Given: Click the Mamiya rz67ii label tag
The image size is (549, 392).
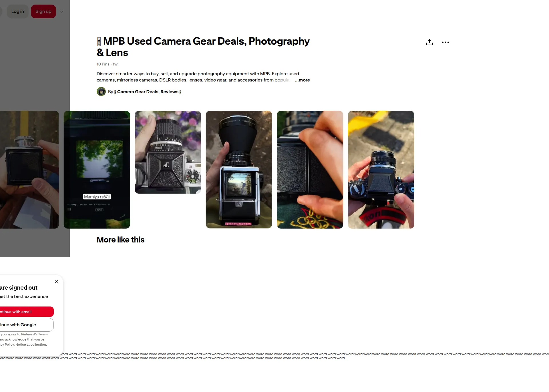Looking at the screenshot, I should (x=97, y=197).
